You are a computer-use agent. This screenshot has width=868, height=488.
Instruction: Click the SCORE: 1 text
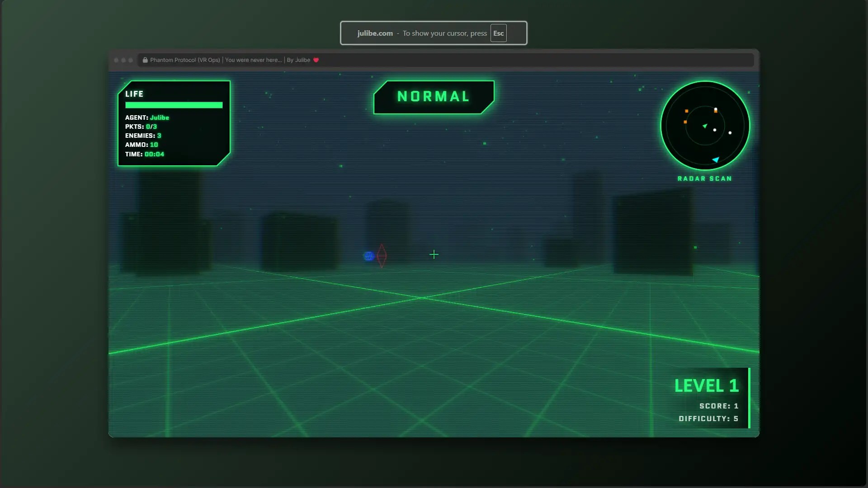[x=718, y=406]
